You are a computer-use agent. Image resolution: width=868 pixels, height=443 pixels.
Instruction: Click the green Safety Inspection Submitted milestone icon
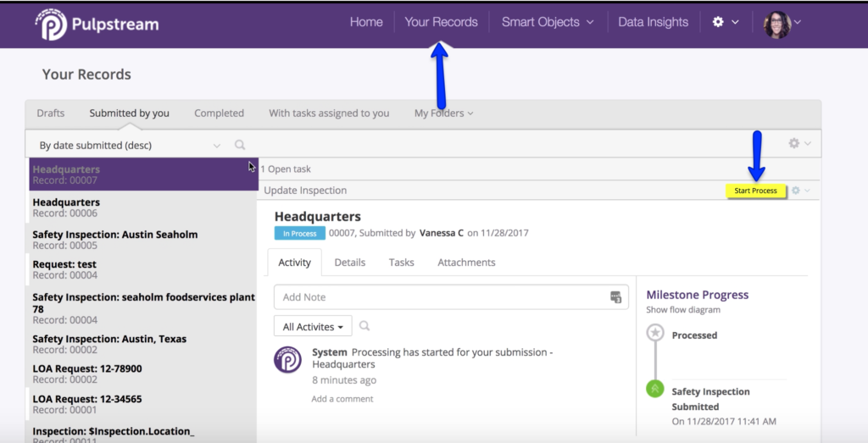click(655, 389)
